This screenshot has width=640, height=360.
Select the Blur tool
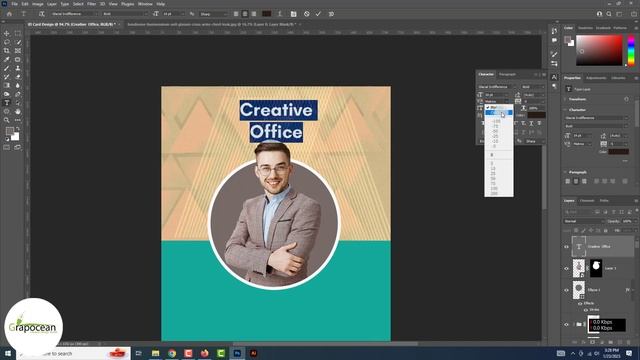pos(18,85)
